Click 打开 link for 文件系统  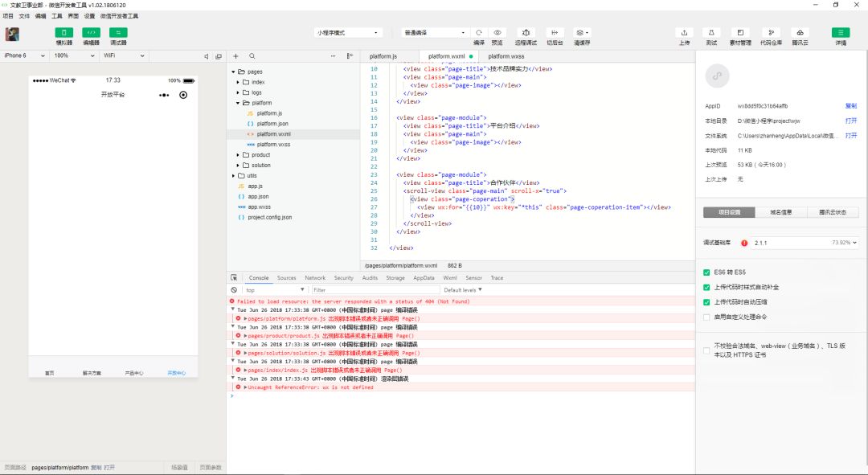(x=851, y=136)
